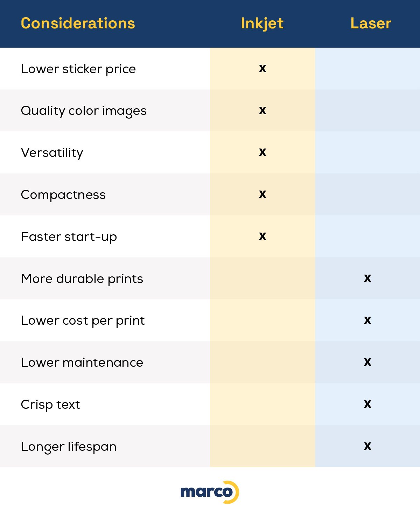Click the "Longer lifespan" label
The image size is (420, 517).
(x=69, y=447)
